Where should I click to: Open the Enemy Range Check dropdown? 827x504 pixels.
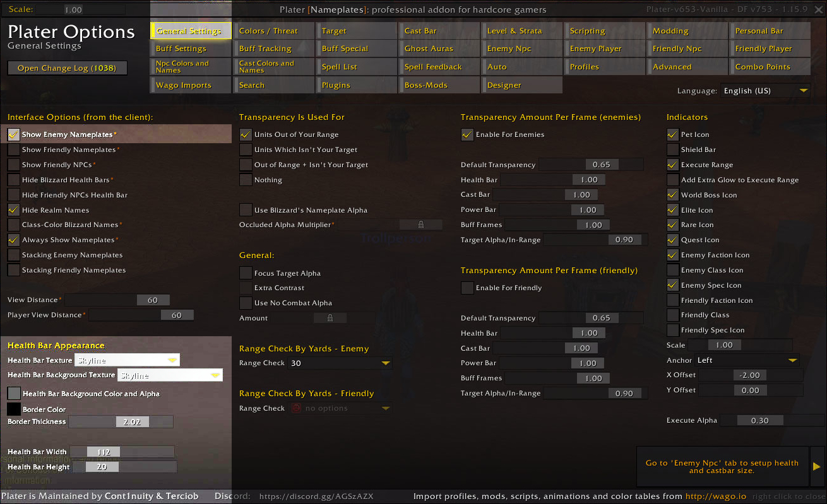click(340, 363)
